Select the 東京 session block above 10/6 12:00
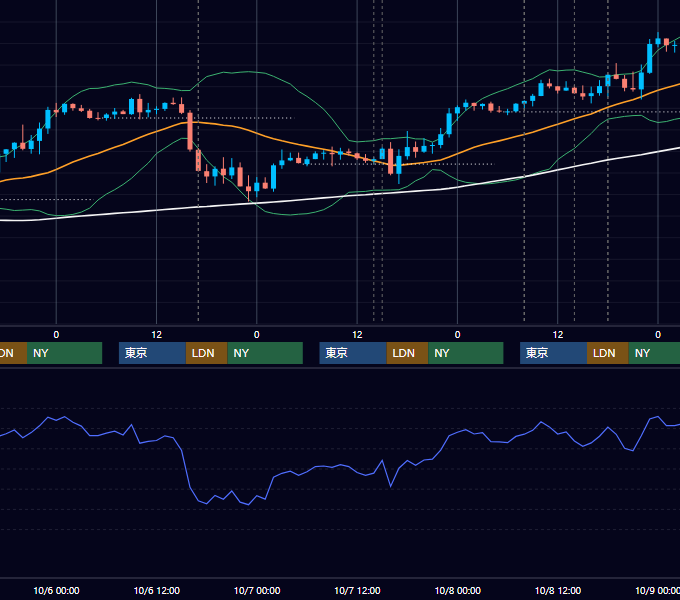 153,353
